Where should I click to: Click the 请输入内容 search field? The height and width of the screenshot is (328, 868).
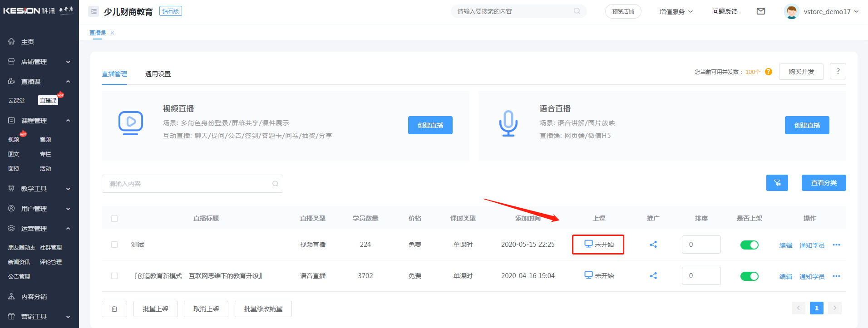(x=188, y=184)
